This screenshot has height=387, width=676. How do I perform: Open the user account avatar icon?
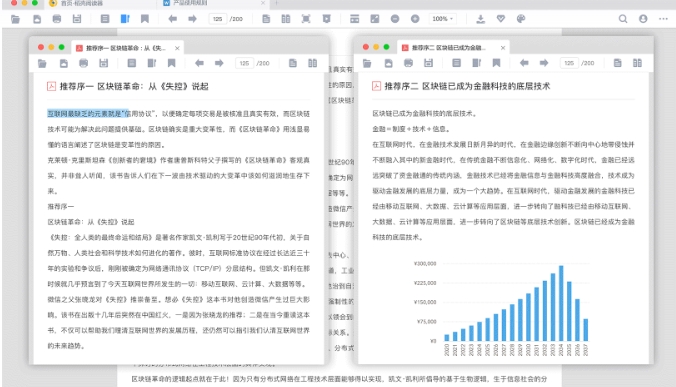[x=643, y=19]
